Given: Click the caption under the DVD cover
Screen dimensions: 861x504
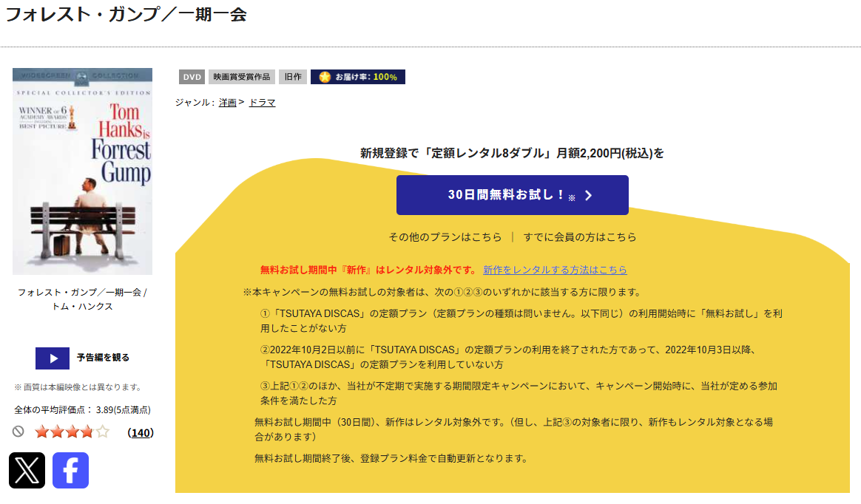Looking at the screenshot, I should [x=82, y=299].
